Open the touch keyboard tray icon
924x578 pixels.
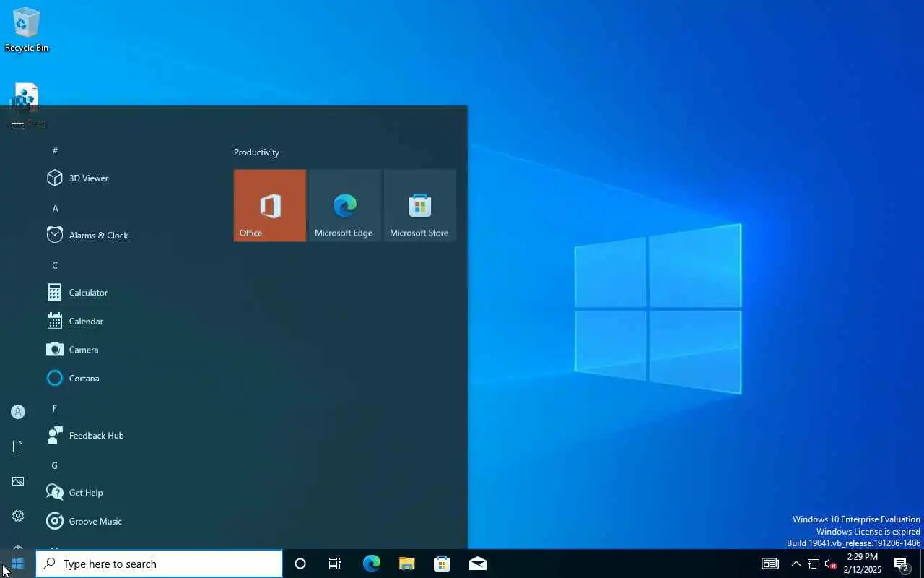tap(770, 564)
